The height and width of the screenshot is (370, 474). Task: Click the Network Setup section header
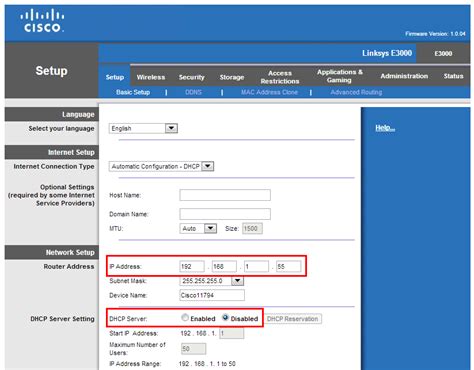52,252
